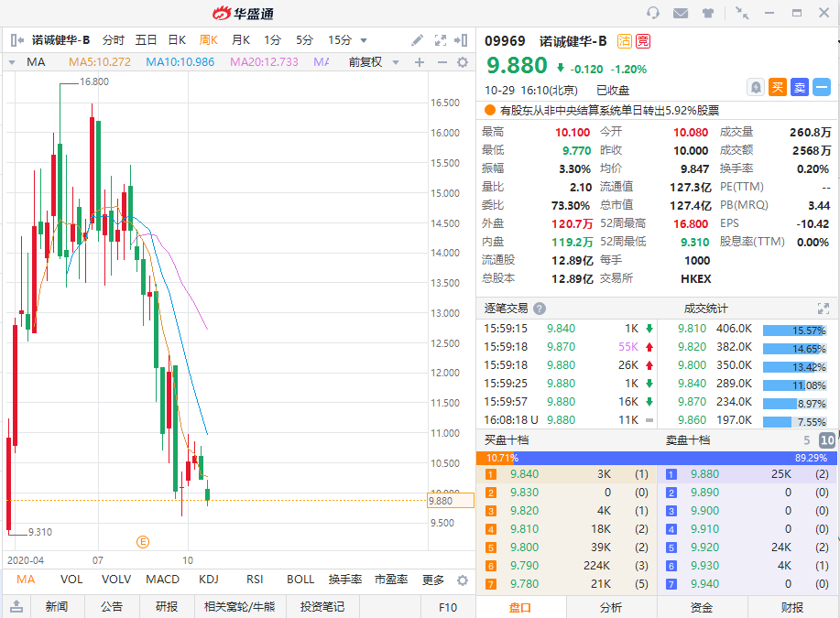Image resolution: width=840 pixels, height=618 pixels.
Task: Open the 盘口 tab
Action: click(x=520, y=607)
